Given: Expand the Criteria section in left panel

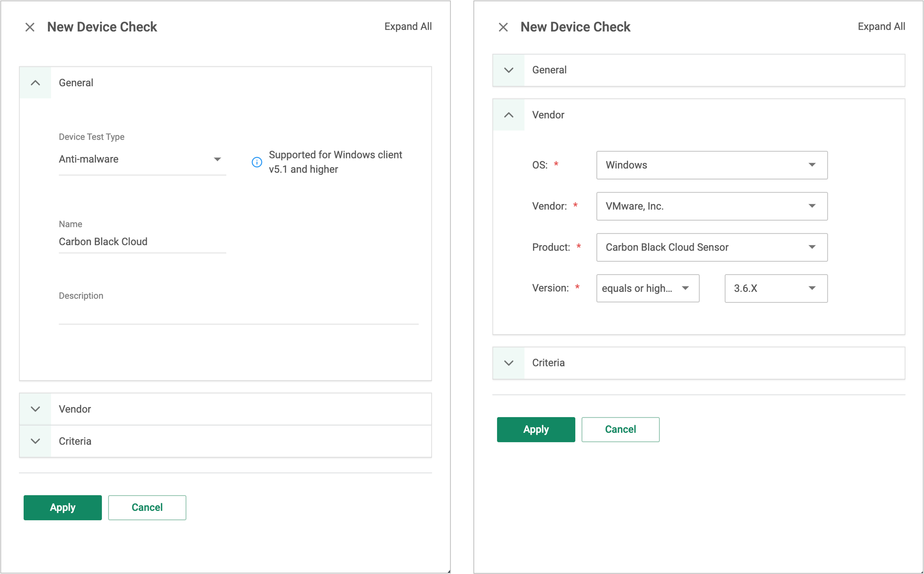Looking at the screenshot, I should [x=35, y=441].
